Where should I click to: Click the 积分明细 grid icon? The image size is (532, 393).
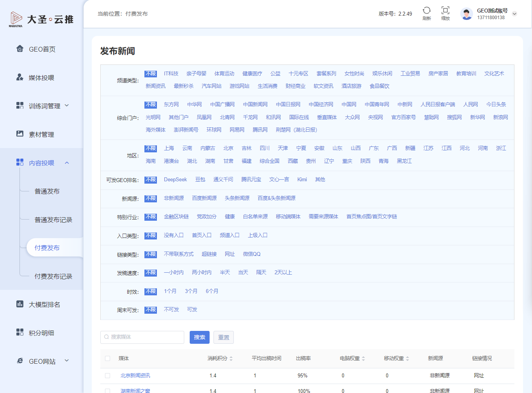[20, 332]
